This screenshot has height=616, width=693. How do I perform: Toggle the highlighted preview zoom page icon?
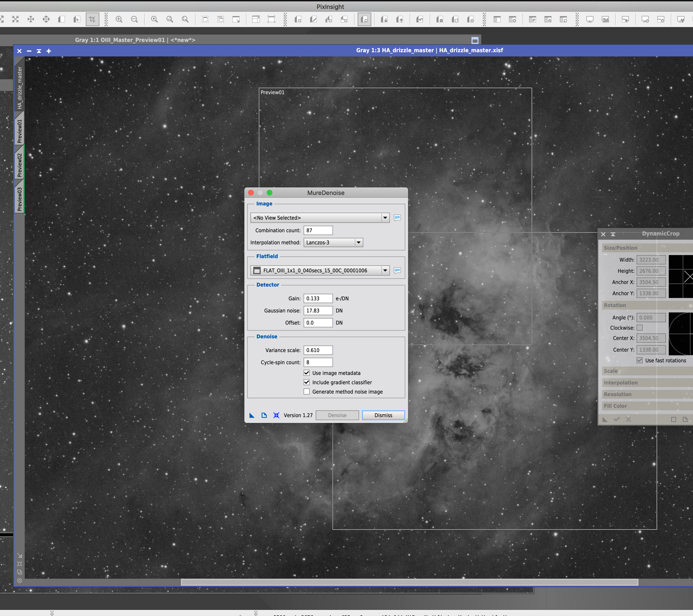tap(364, 19)
